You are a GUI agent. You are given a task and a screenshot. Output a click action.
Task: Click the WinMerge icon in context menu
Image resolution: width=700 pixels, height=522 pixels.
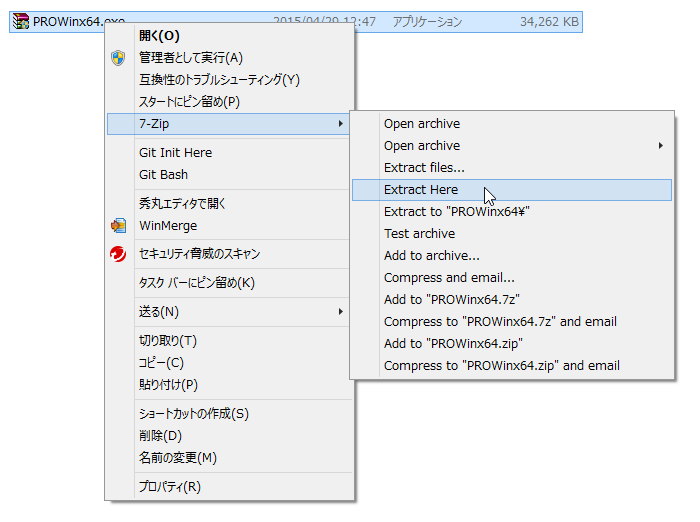[x=119, y=226]
